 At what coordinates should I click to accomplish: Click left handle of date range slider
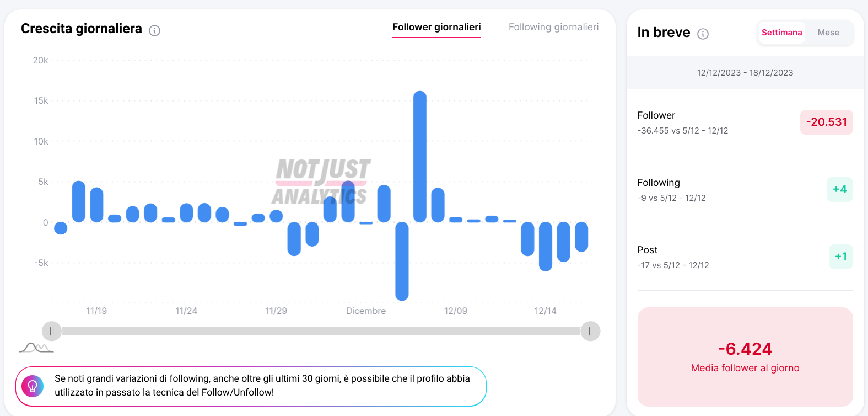coord(52,332)
